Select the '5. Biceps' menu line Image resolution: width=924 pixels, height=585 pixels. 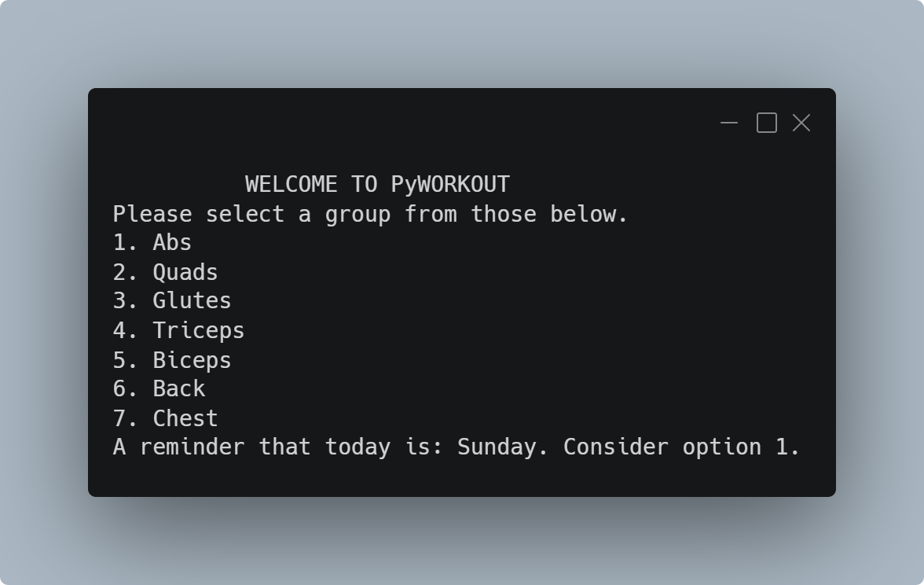click(x=171, y=360)
